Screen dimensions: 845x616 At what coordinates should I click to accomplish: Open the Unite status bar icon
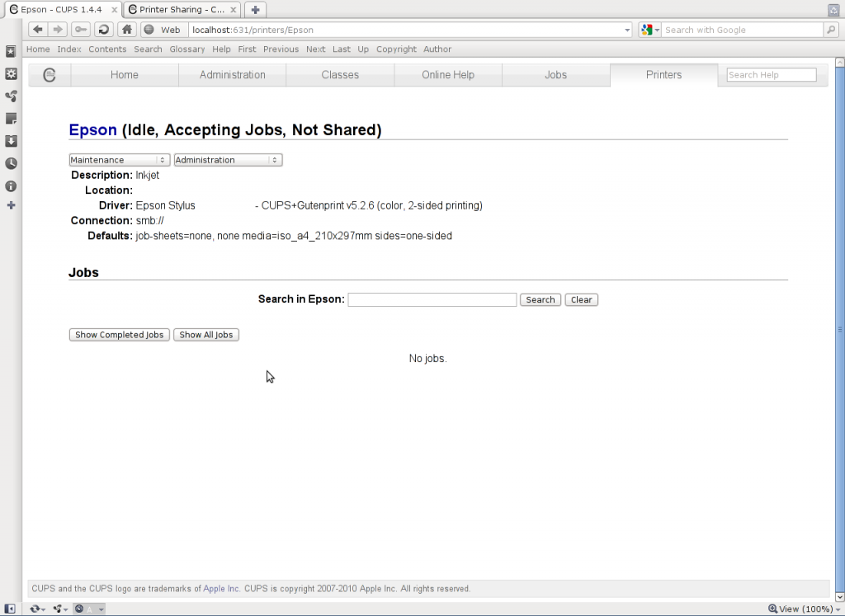[x=57, y=609]
